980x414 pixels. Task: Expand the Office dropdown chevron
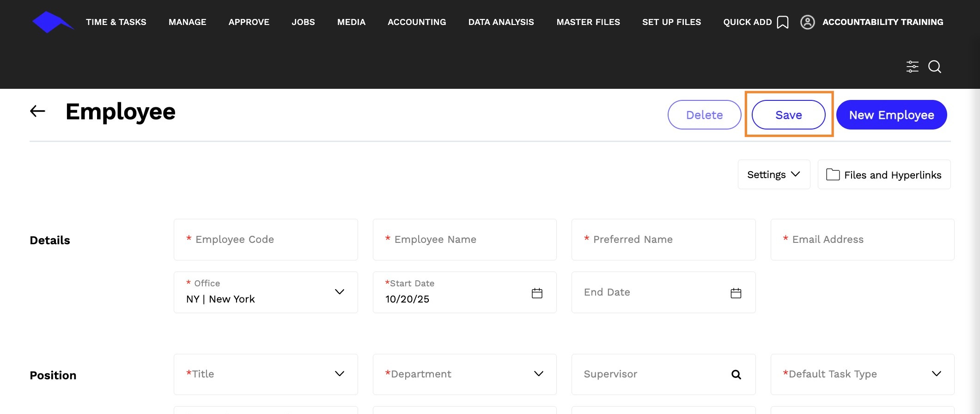click(x=340, y=292)
